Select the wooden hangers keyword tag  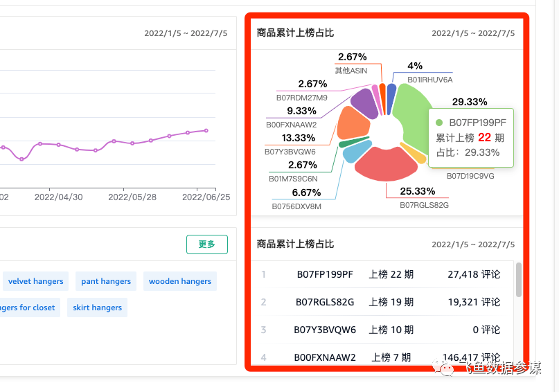179,281
